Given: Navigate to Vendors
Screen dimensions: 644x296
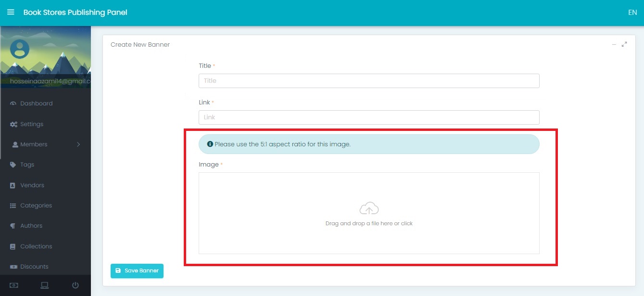Looking at the screenshot, I should 32,185.
